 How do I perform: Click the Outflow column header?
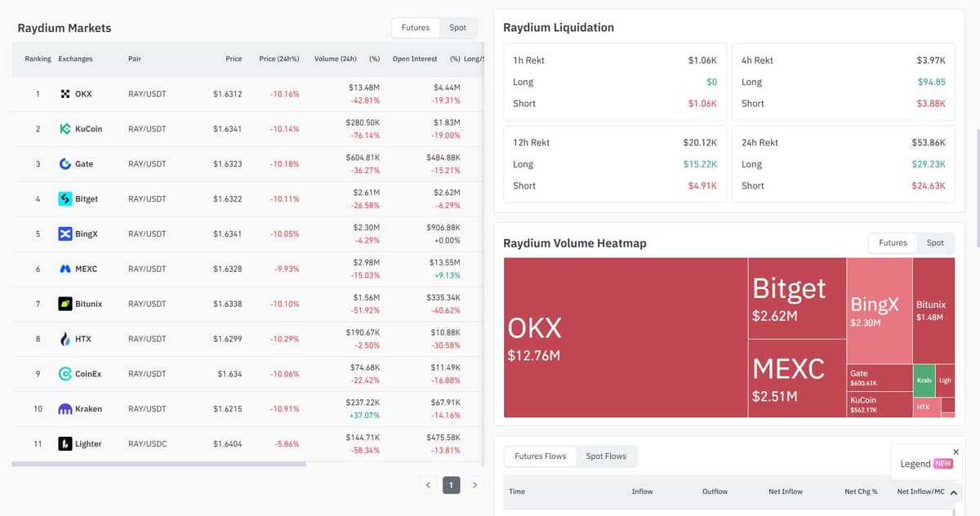pyautogui.click(x=715, y=492)
